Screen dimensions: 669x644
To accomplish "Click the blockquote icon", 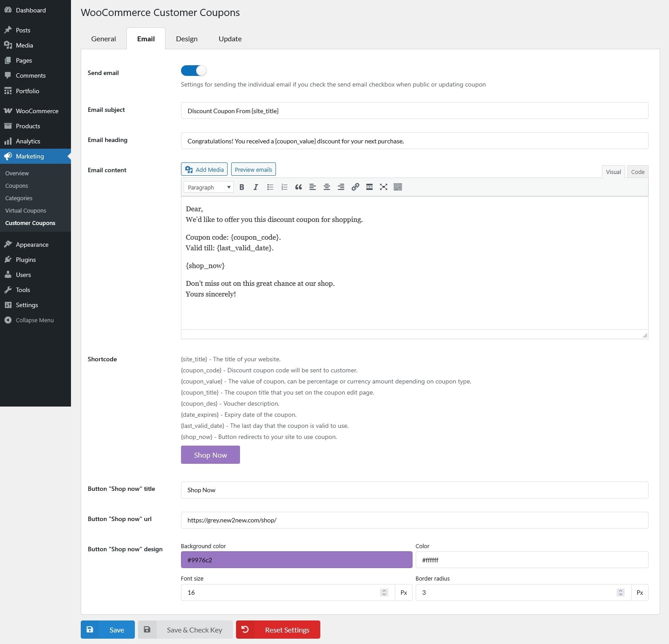I will coord(299,187).
